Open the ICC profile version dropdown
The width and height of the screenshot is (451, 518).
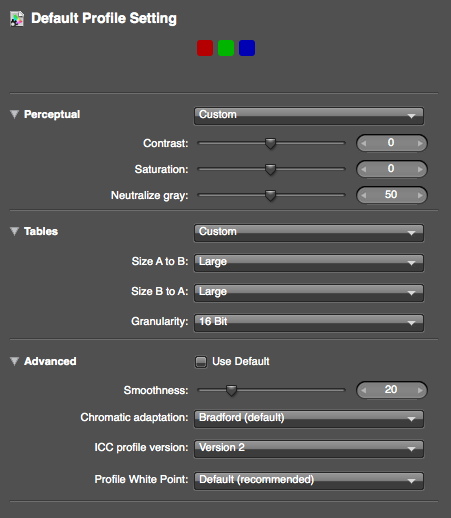point(309,449)
